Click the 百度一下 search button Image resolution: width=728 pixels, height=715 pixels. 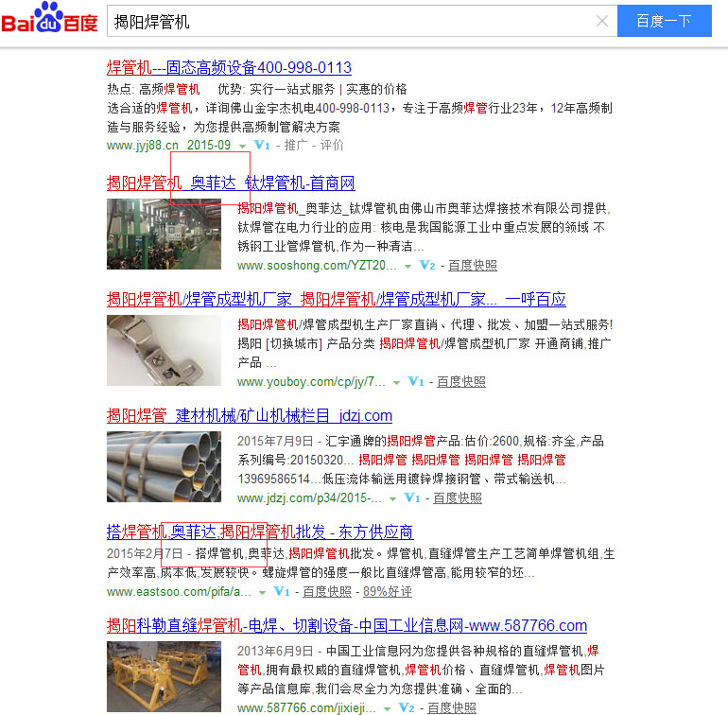(664, 21)
